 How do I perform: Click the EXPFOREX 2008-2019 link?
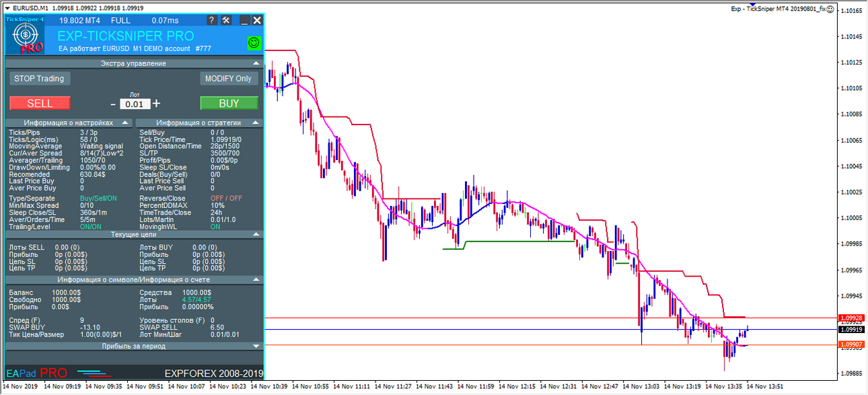213,373
